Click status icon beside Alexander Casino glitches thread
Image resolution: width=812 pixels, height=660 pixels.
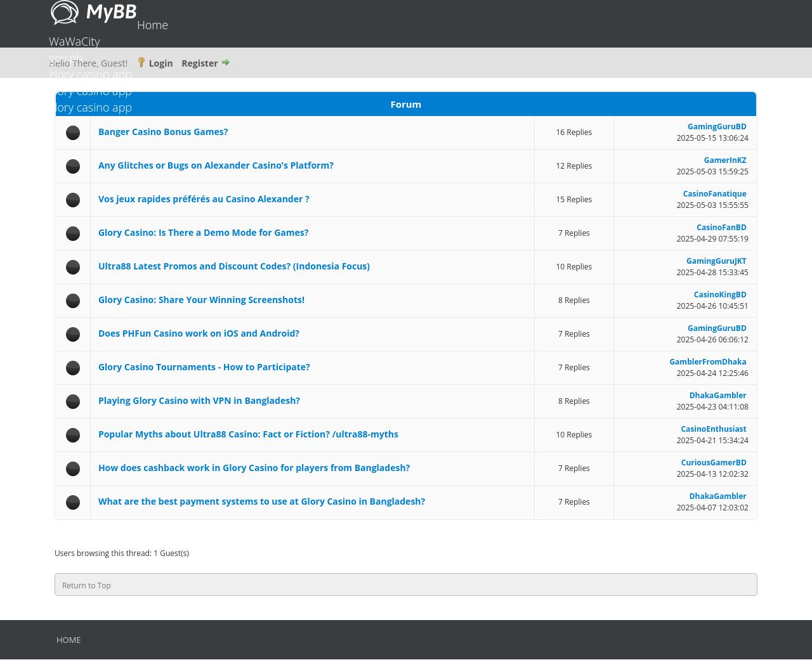point(73,166)
